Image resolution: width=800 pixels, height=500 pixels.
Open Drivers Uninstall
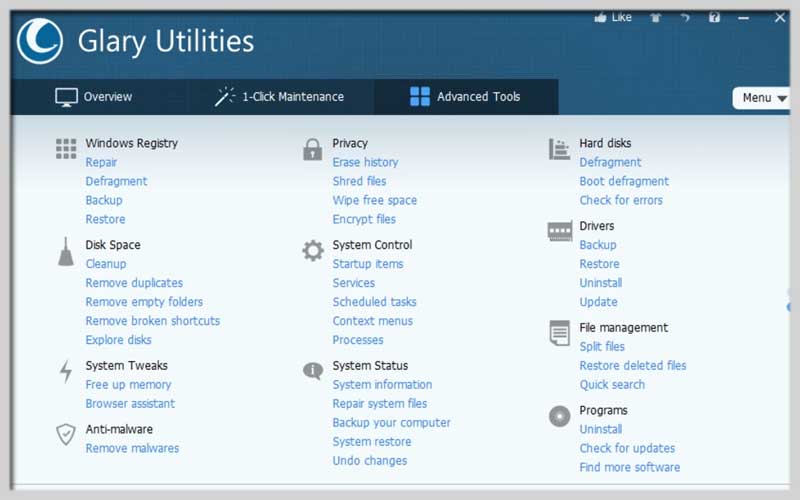point(601,283)
